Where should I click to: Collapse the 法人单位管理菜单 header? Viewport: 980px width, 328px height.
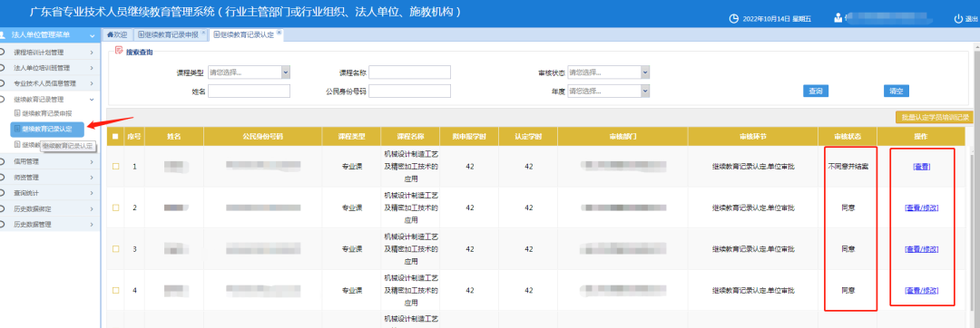coord(93,36)
